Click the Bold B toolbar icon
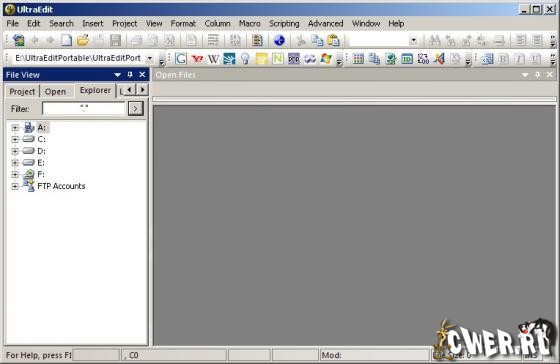 coord(503,59)
